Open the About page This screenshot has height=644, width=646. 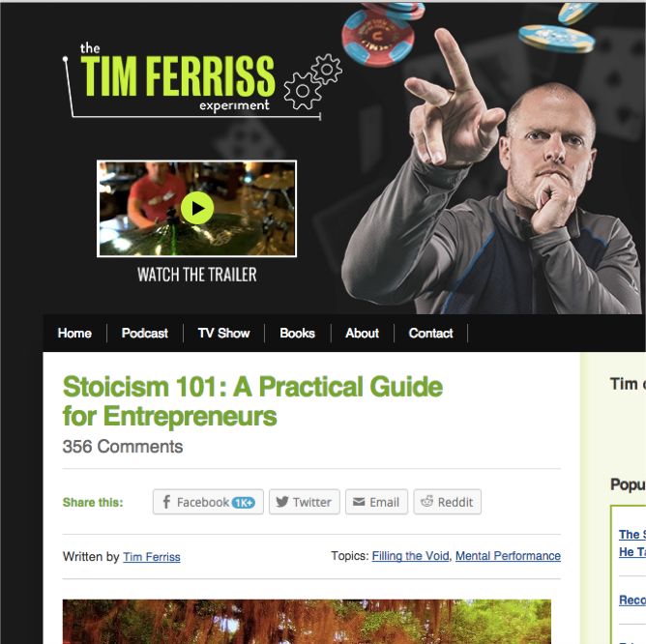[x=362, y=333]
